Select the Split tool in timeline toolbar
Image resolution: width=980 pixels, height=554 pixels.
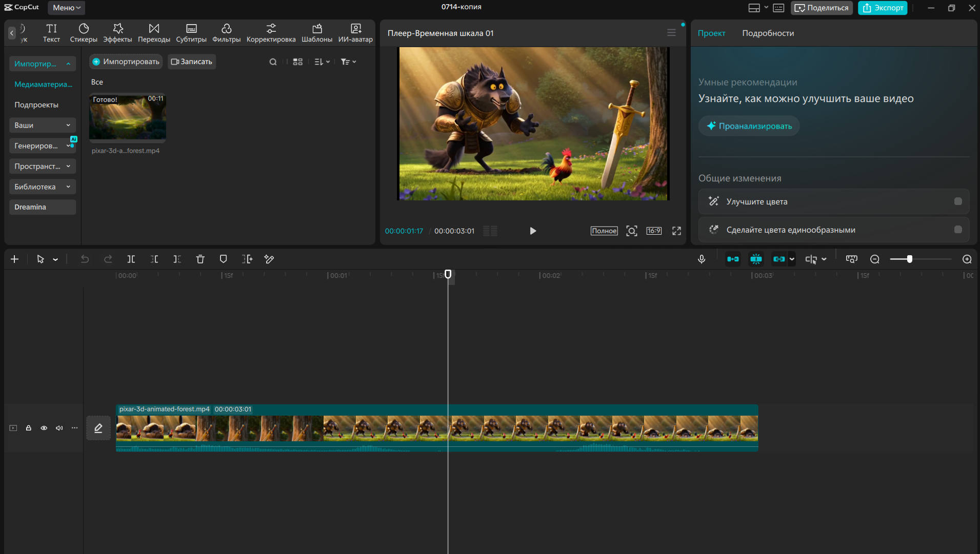(x=131, y=259)
